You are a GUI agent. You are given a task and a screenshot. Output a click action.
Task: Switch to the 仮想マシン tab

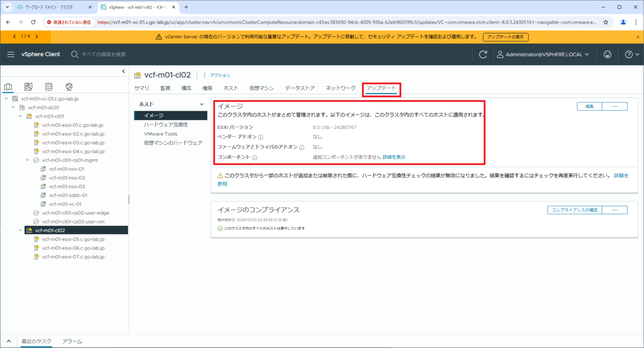click(262, 88)
